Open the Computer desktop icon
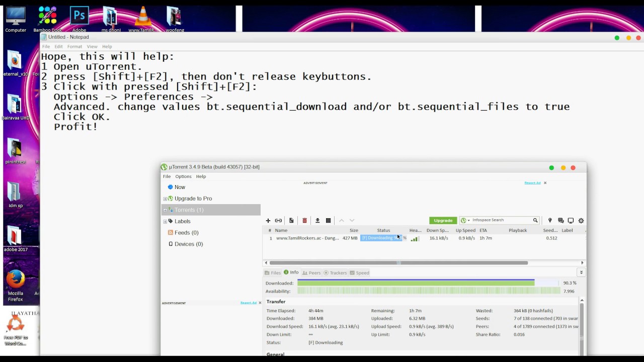644x362 pixels. pos(16,20)
